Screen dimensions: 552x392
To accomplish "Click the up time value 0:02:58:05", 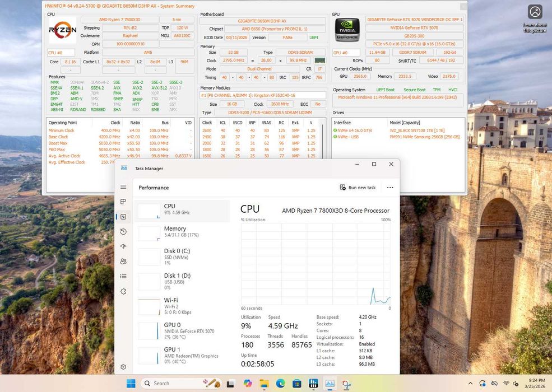I will [257, 364].
